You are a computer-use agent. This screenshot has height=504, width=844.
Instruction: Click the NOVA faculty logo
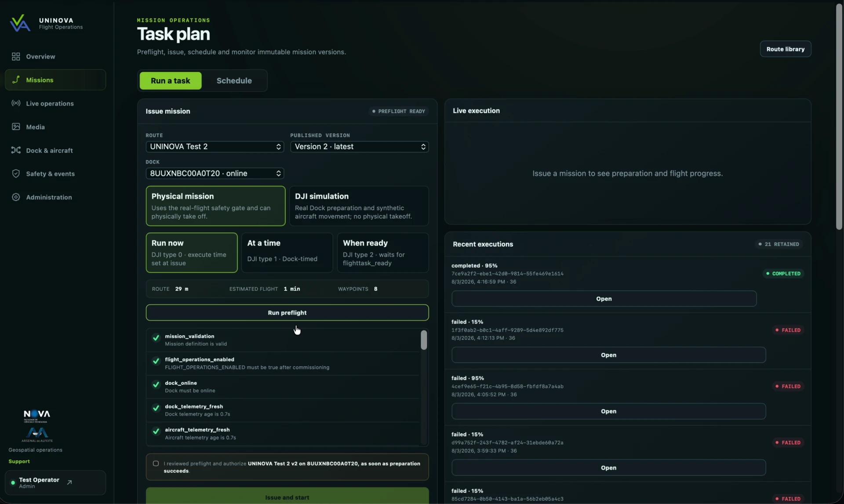[x=37, y=416]
